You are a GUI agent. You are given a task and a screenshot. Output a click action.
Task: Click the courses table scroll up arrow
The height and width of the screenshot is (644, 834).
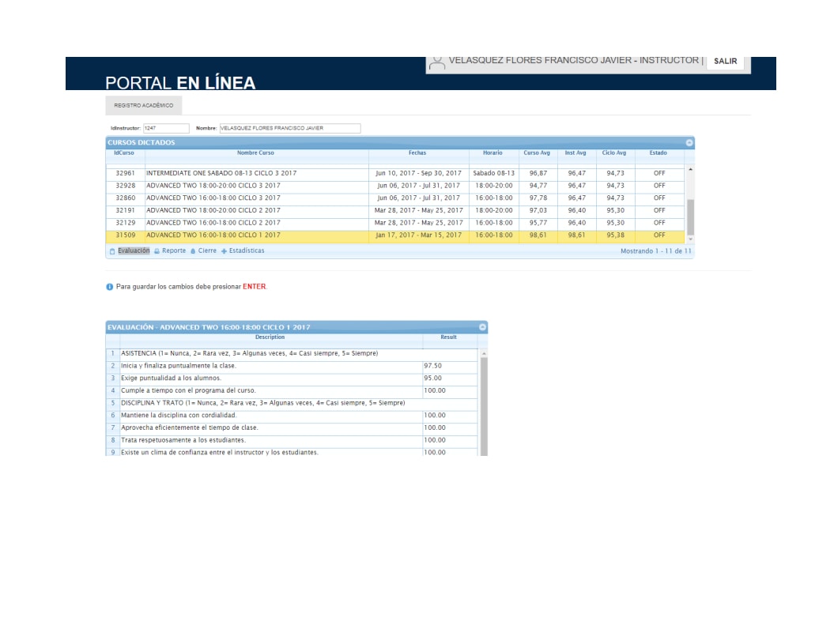(x=690, y=169)
